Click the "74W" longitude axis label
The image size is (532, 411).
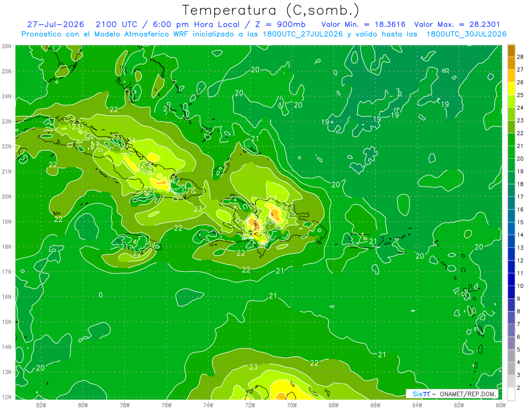(x=208, y=405)
